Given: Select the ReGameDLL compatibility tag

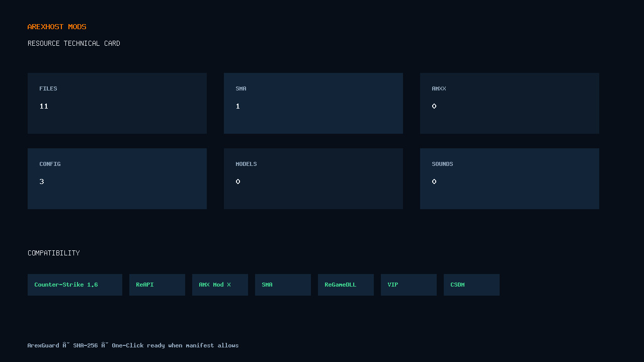Looking at the screenshot, I should (346, 285).
